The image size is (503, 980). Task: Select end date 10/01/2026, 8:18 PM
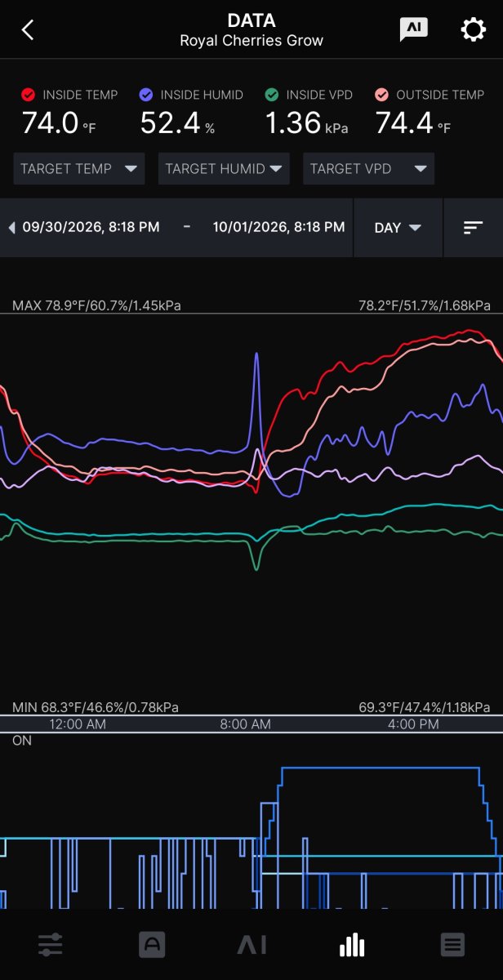click(x=279, y=227)
